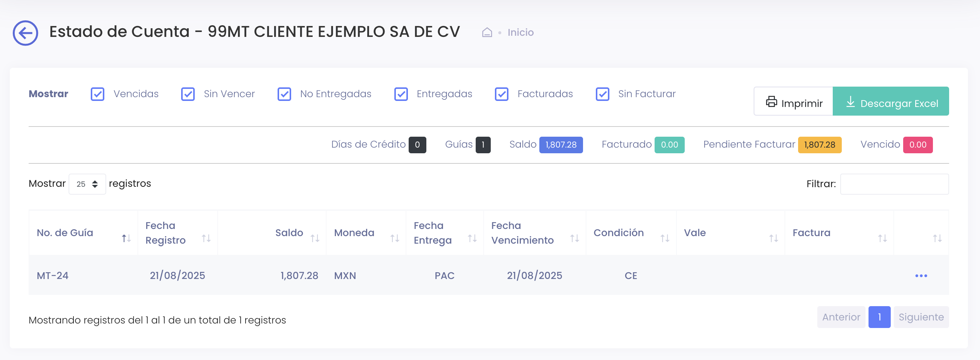Click the home icon in the breadcrumb
This screenshot has height=360, width=980.
[x=487, y=32]
